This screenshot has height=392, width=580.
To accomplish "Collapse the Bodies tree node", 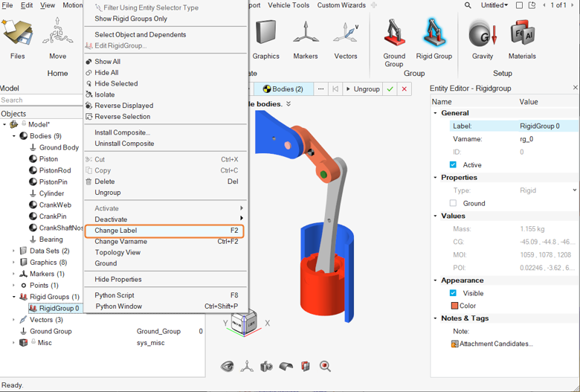I will pos(14,136).
